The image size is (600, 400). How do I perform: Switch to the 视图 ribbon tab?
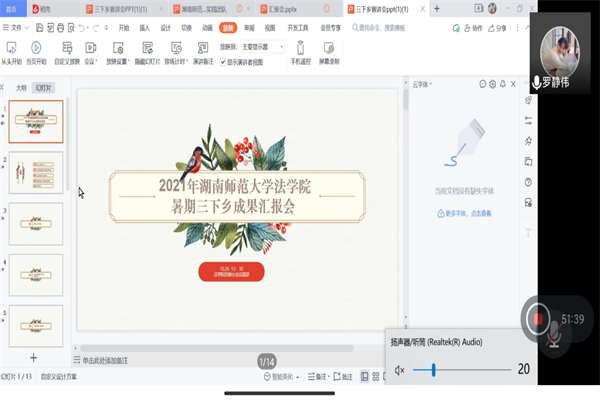tap(270, 28)
